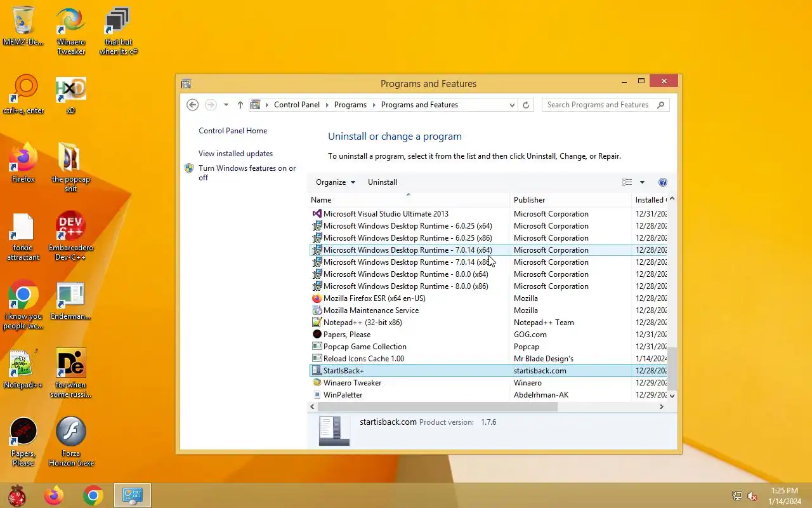Select Papers, Please program entry
Screen dimensions: 812x508
tap(487, 335)
